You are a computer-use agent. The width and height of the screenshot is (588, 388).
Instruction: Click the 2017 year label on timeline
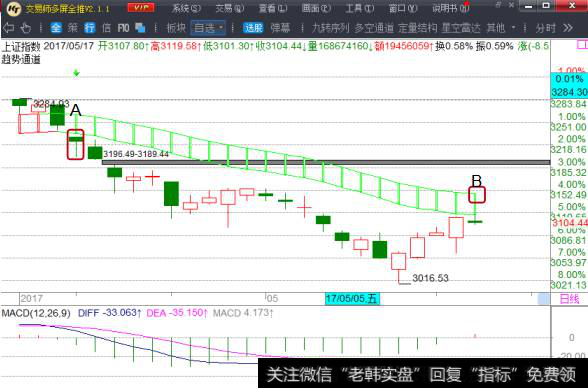click(x=32, y=299)
